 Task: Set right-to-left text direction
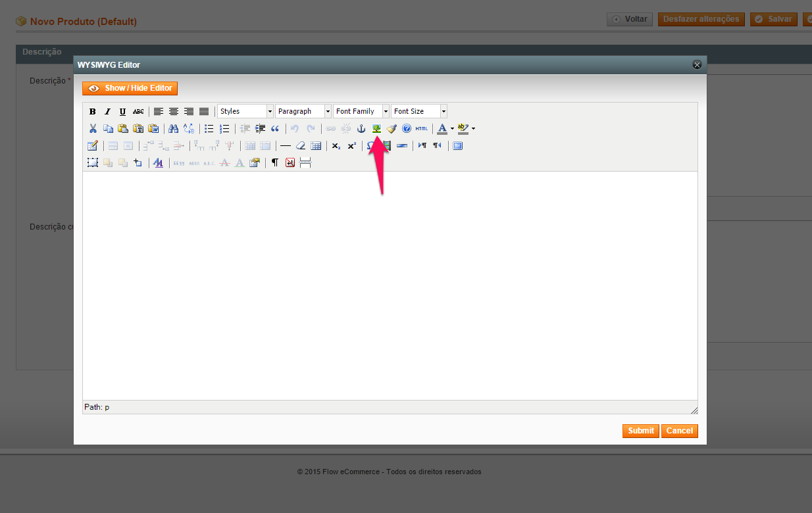click(x=438, y=145)
